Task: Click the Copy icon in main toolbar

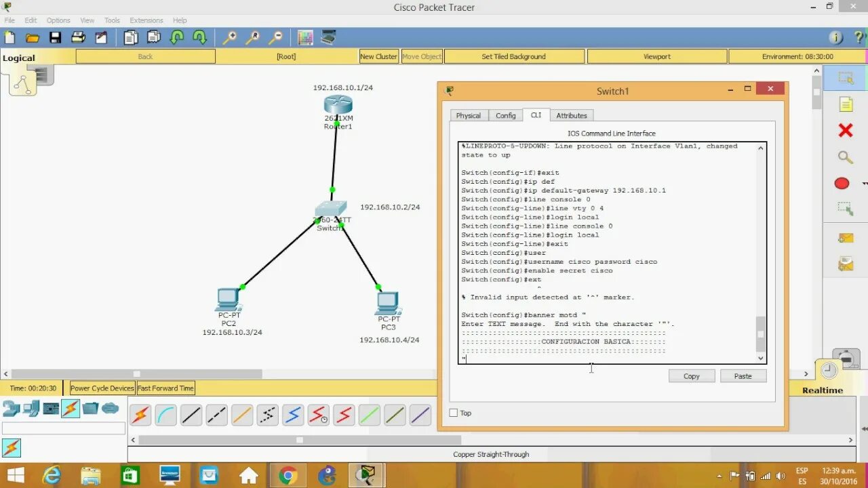Action: (x=131, y=37)
